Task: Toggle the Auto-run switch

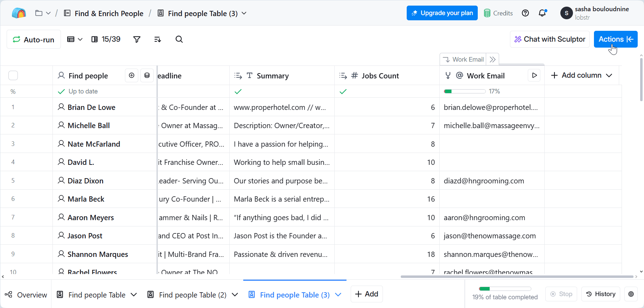Action: pos(34,39)
